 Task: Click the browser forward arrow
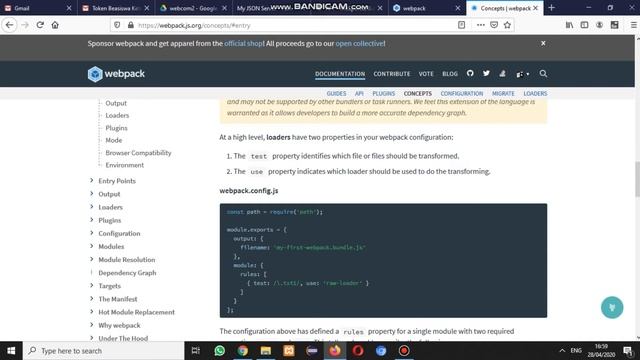25,25
